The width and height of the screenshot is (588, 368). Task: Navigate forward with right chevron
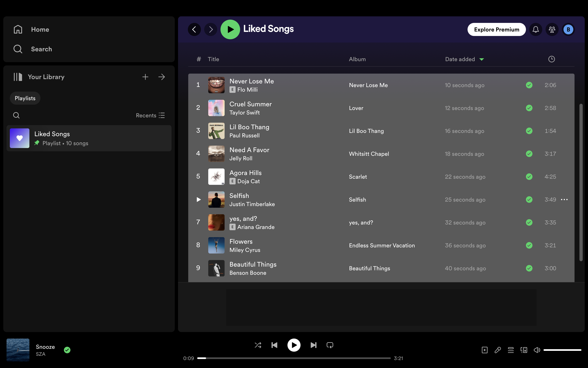point(211,29)
